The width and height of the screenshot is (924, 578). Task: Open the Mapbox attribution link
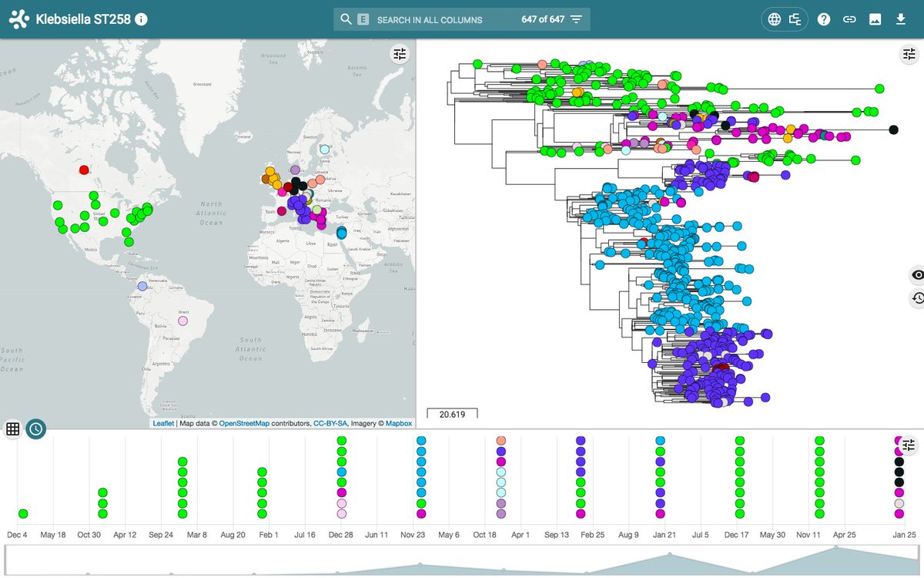[399, 423]
